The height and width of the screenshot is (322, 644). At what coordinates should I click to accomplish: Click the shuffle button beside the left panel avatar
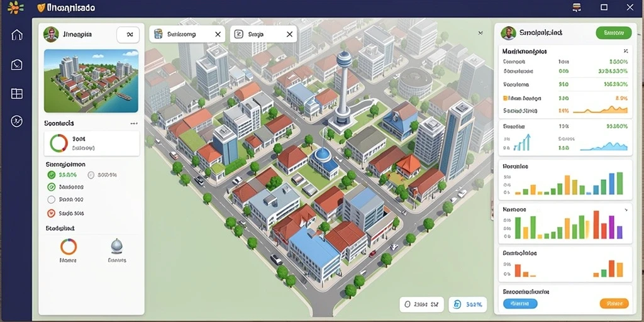pyautogui.click(x=128, y=35)
